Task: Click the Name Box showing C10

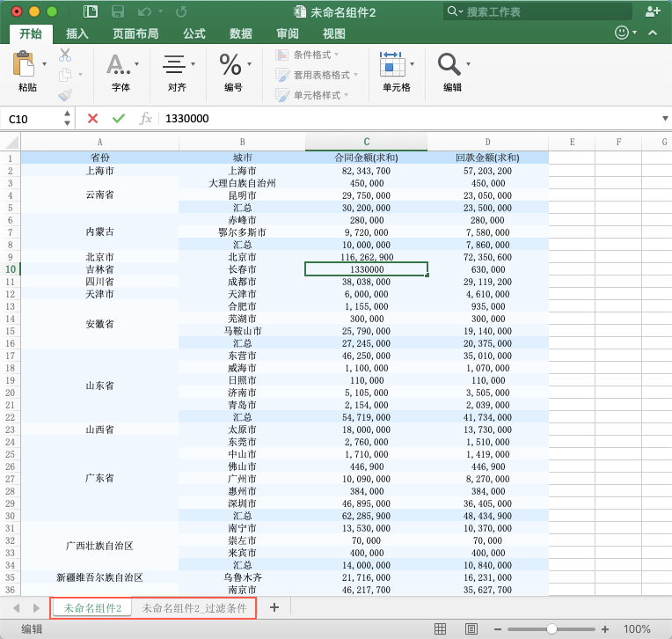Action: [32, 119]
